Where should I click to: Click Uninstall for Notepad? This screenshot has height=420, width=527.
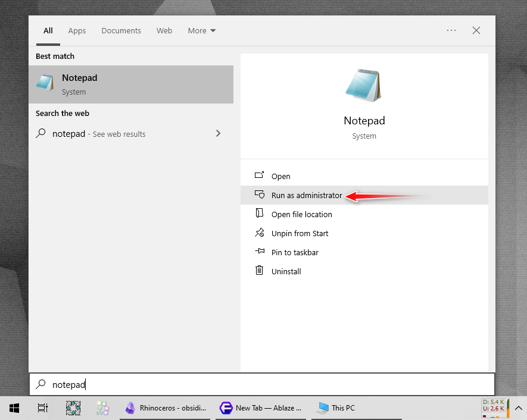(x=286, y=271)
